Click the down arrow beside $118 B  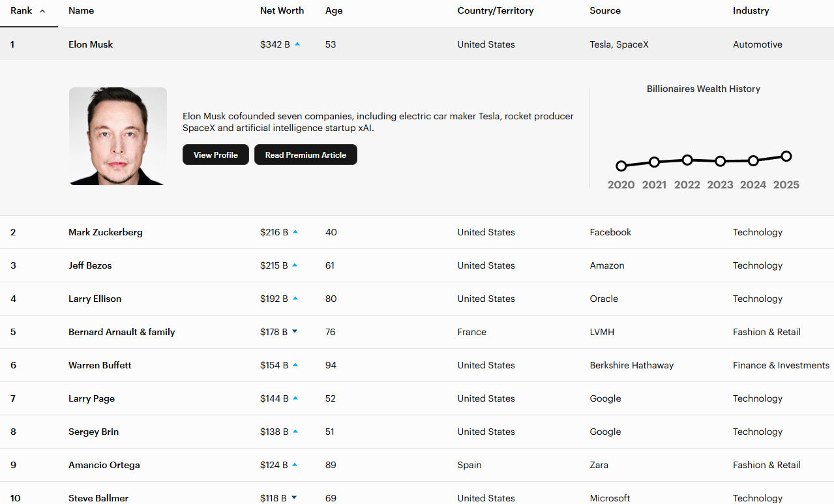(294, 498)
